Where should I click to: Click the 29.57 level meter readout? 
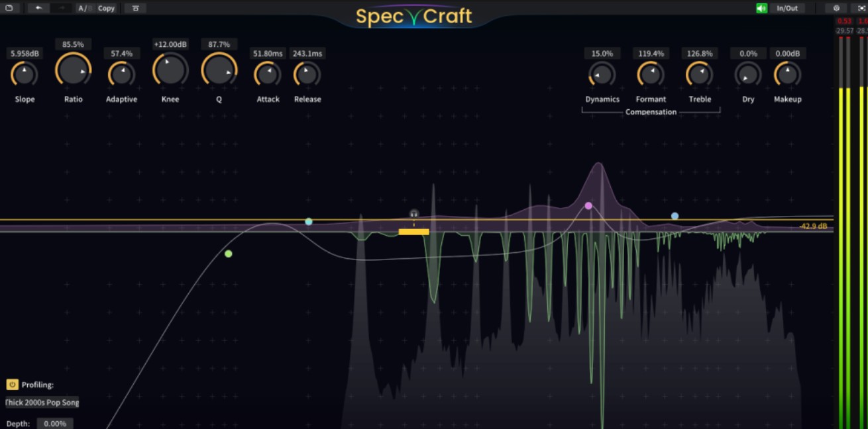(845, 31)
